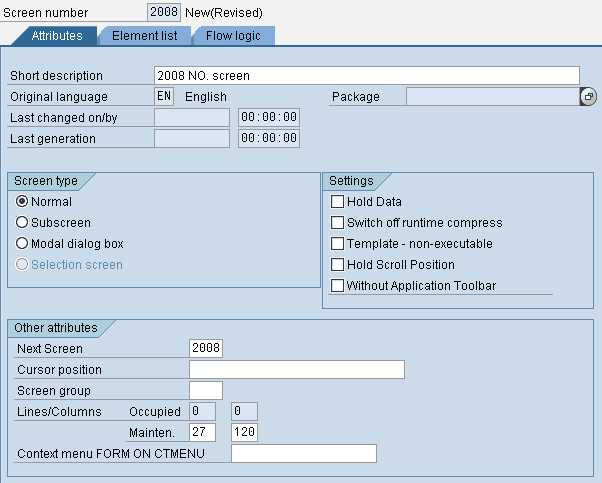Click the Screen number input field
The image size is (602, 483).
(x=163, y=13)
